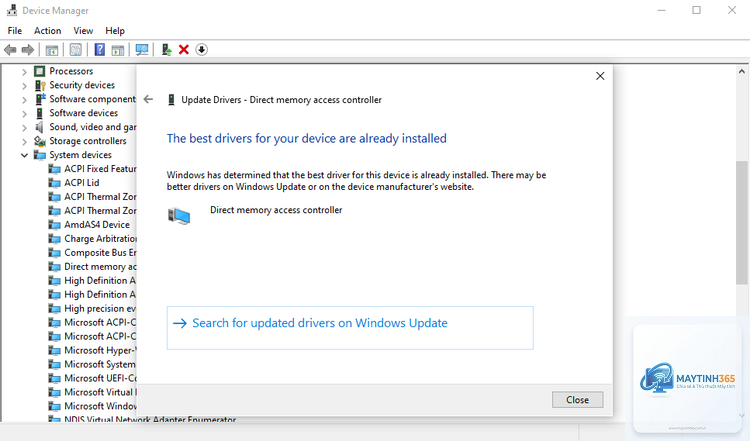Click Search for updated drivers on Windows Update
Image resolution: width=750 pixels, height=441 pixels.
coord(350,328)
